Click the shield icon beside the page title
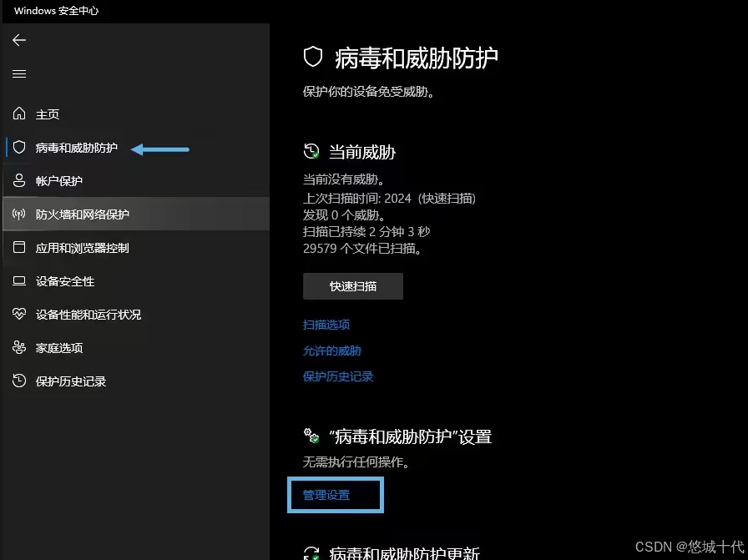 click(x=313, y=57)
